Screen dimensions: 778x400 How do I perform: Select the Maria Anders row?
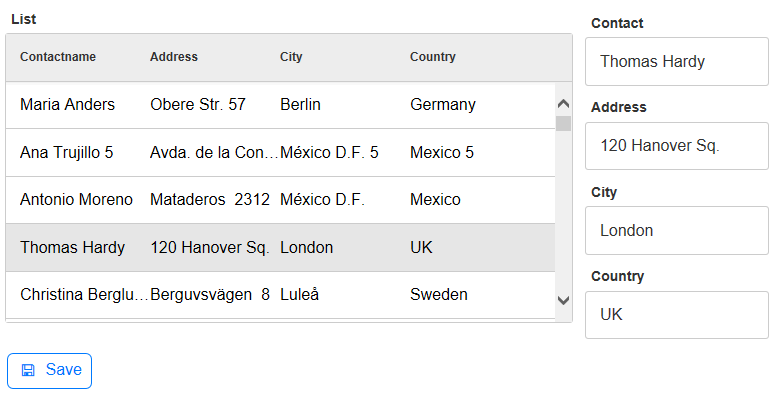coord(280,105)
